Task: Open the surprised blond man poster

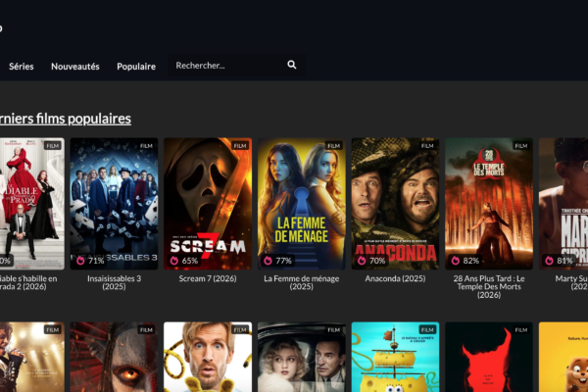Action: click(x=208, y=357)
